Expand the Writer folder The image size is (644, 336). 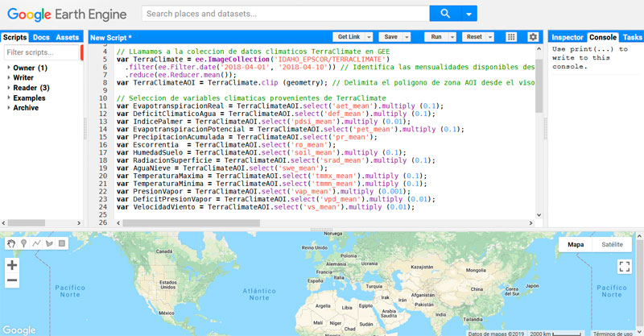(9, 77)
